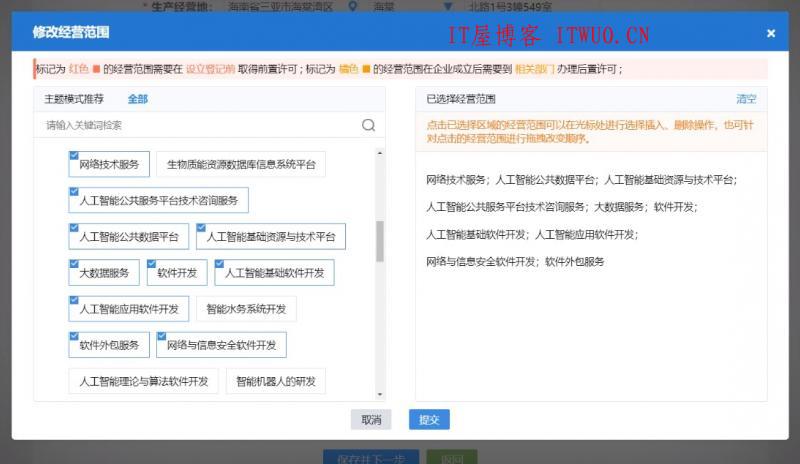Image resolution: width=800 pixels, height=464 pixels.
Task: Click the search magnifier icon
Action: [x=368, y=126]
